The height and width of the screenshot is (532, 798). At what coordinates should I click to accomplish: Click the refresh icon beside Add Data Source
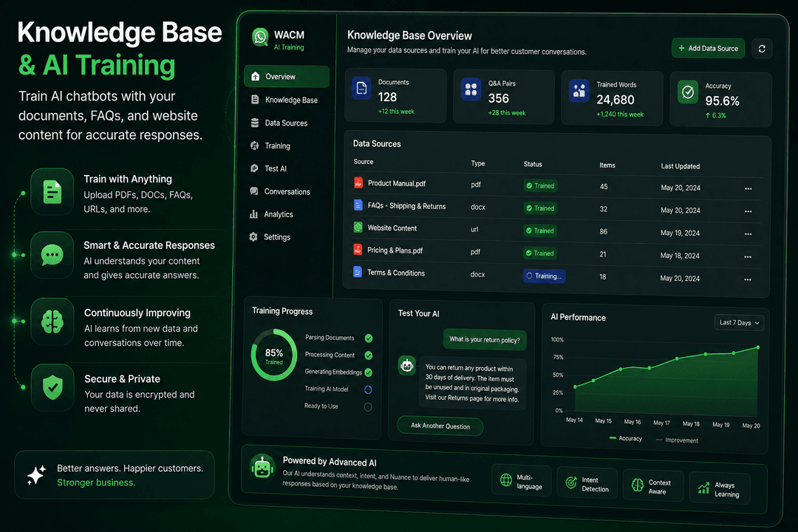click(x=762, y=49)
